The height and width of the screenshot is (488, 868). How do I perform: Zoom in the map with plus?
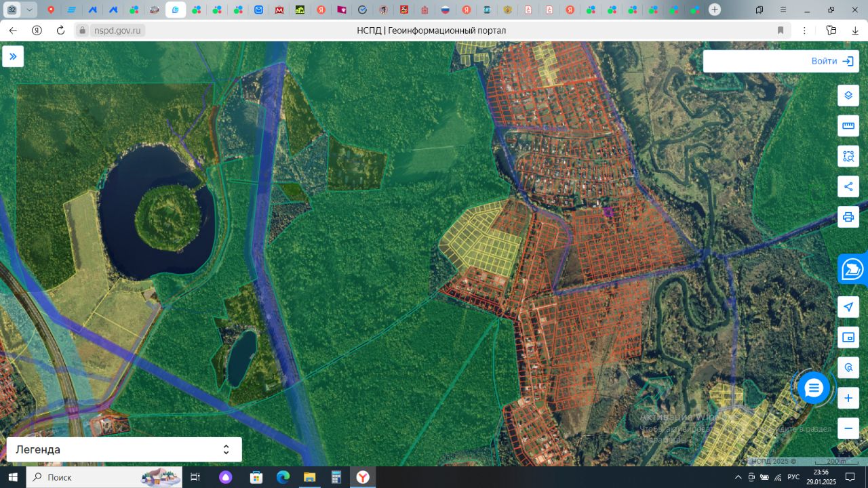pos(848,398)
